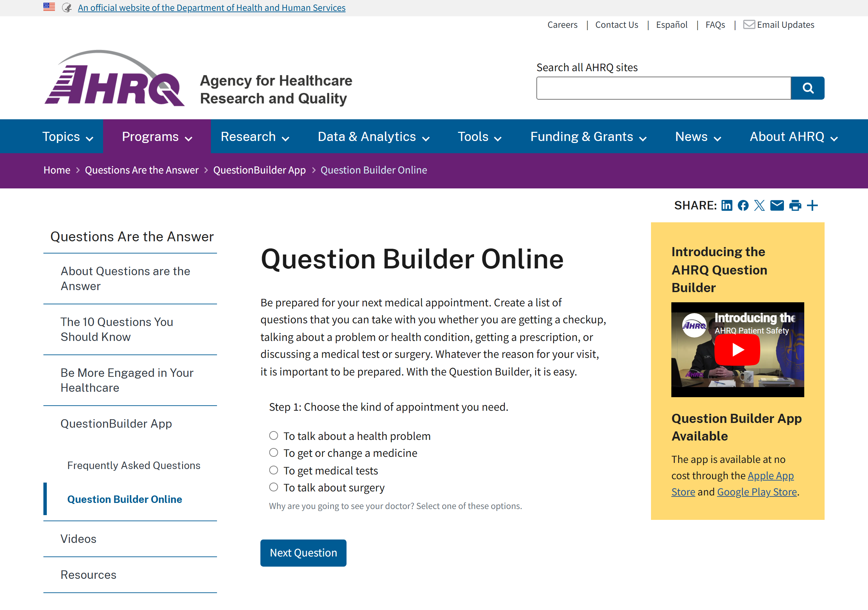Expand the News menu

coord(698,137)
